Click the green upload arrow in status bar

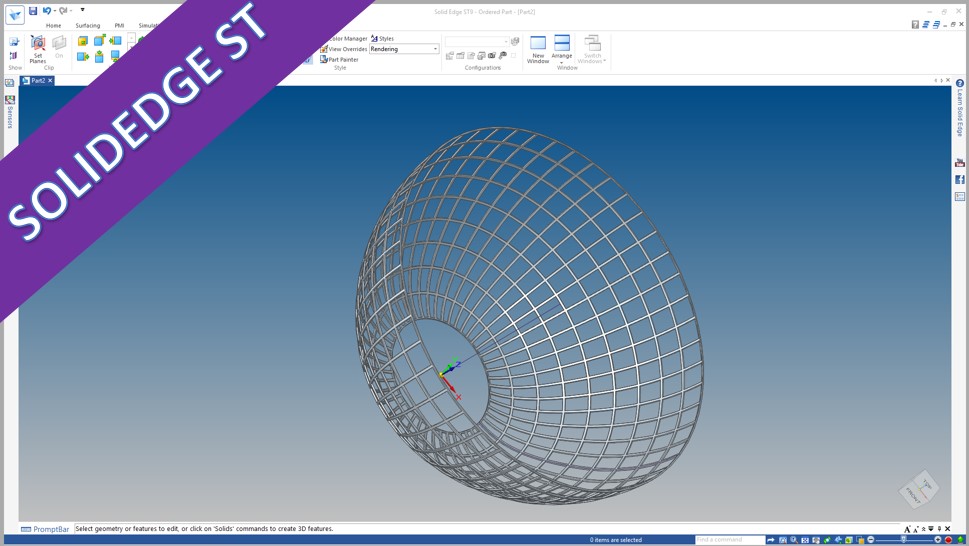[x=960, y=540]
